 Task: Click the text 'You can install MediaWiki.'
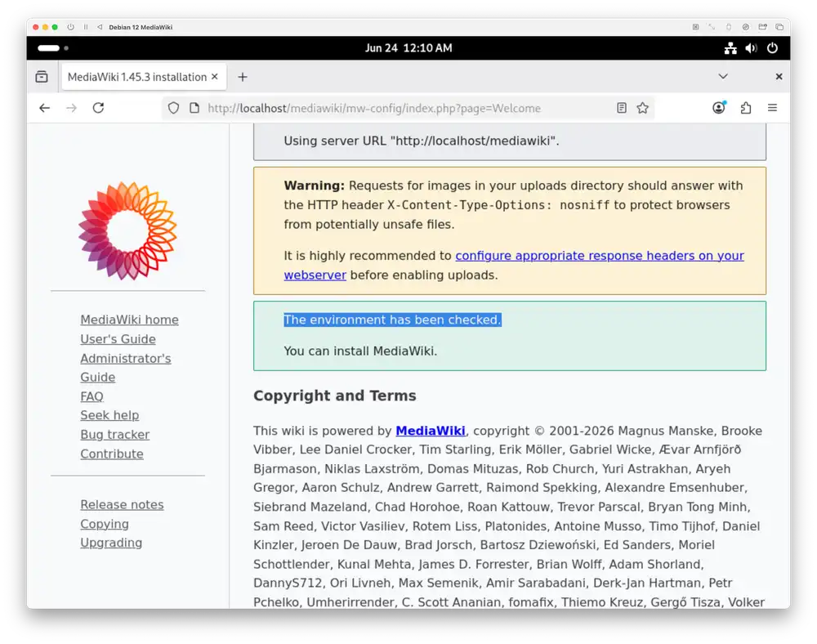tap(360, 351)
